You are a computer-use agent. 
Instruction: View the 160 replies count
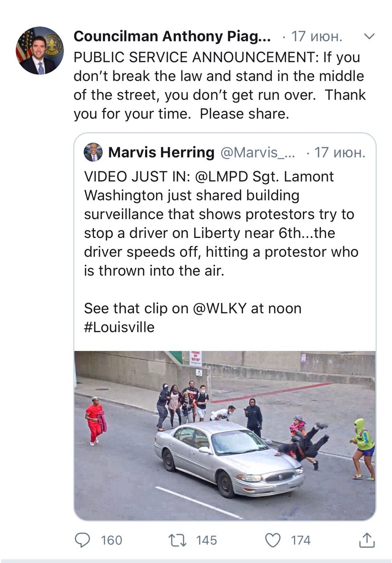tap(112, 540)
